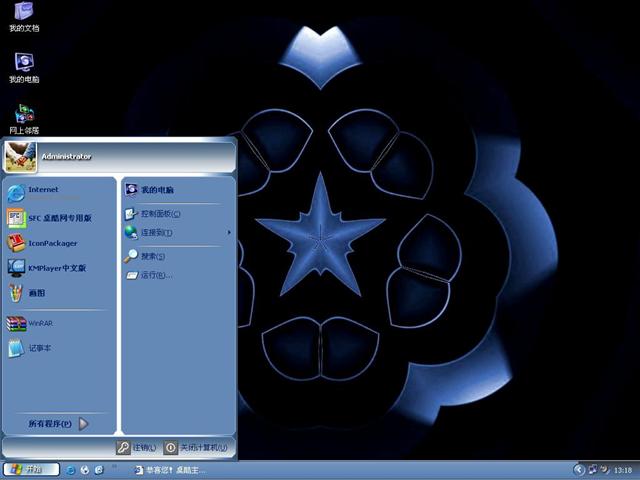This screenshot has width=640, height=480.
Task: Click the Internet Explorer icon
Action: (x=16, y=193)
